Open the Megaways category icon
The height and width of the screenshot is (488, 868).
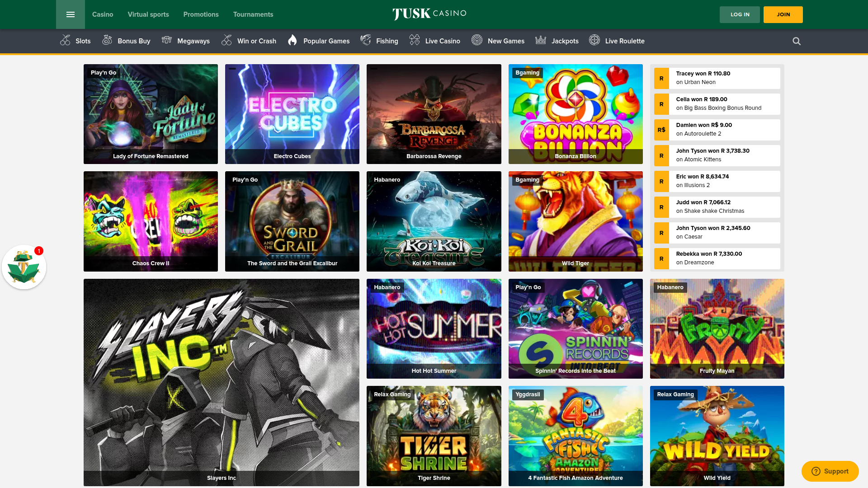pyautogui.click(x=167, y=40)
